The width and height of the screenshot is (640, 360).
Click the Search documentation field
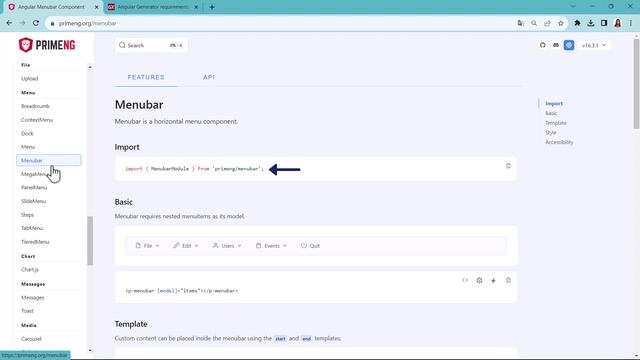151,45
